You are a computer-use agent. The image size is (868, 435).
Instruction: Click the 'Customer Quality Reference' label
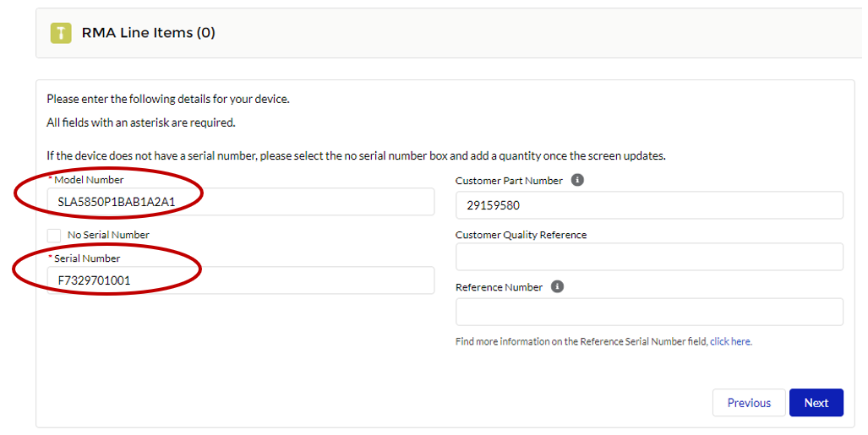tap(521, 235)
